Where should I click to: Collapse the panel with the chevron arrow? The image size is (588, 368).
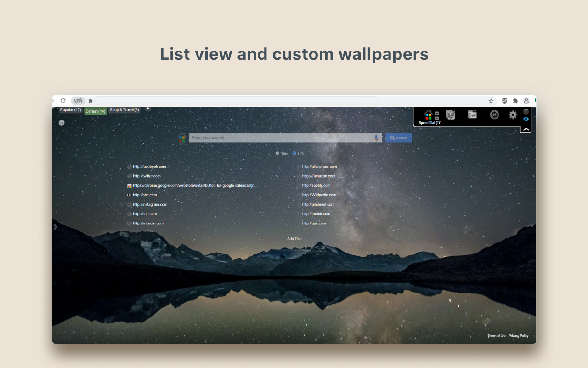(x=525, y=129)
